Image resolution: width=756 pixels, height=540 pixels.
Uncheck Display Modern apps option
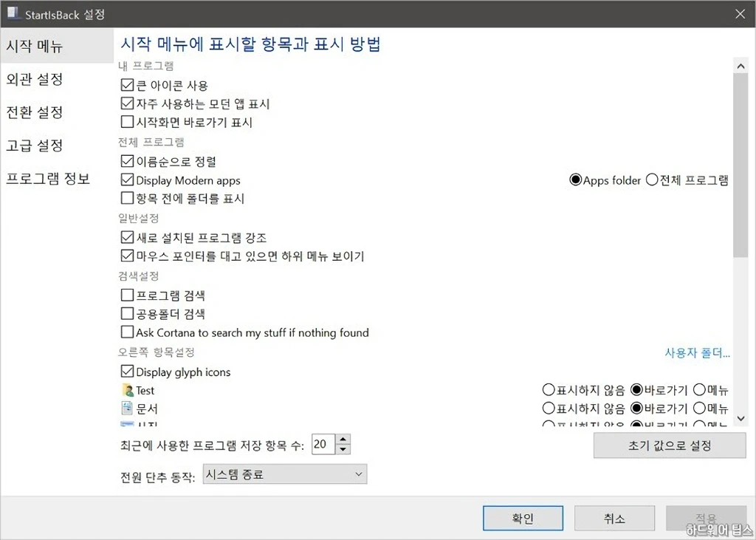tap(127, 180)
